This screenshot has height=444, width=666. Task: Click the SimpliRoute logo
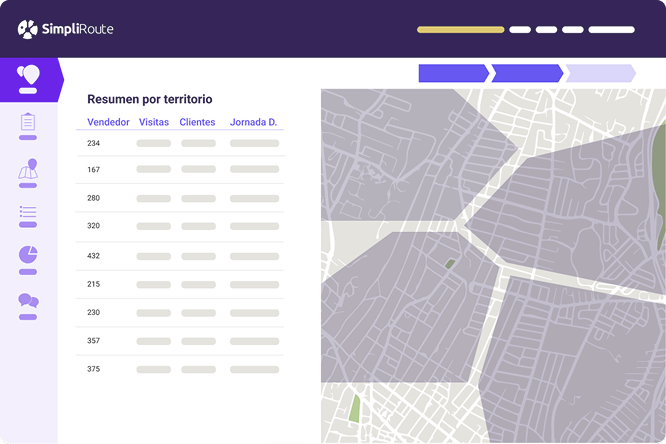coord(65,29)
